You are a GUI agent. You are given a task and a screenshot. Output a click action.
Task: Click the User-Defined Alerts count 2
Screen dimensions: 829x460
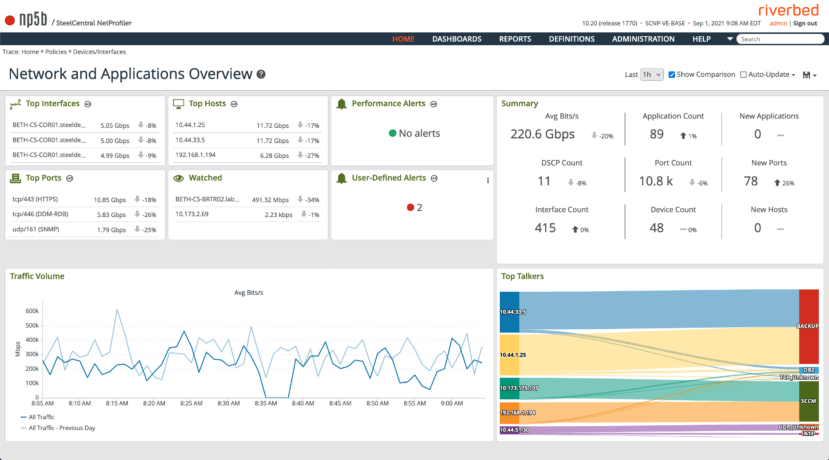click(x=419, y=208)
